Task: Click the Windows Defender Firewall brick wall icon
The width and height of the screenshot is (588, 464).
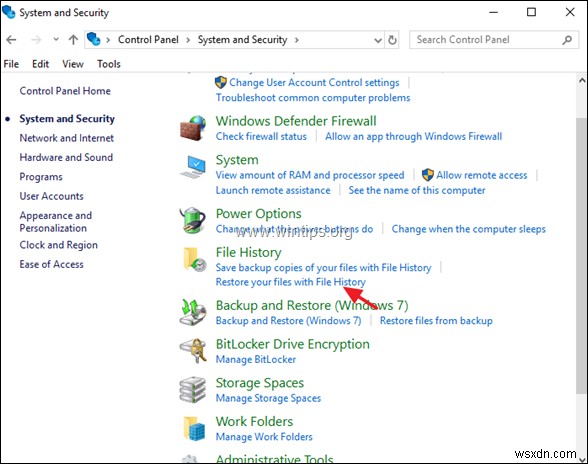Action: pos(193,128)
